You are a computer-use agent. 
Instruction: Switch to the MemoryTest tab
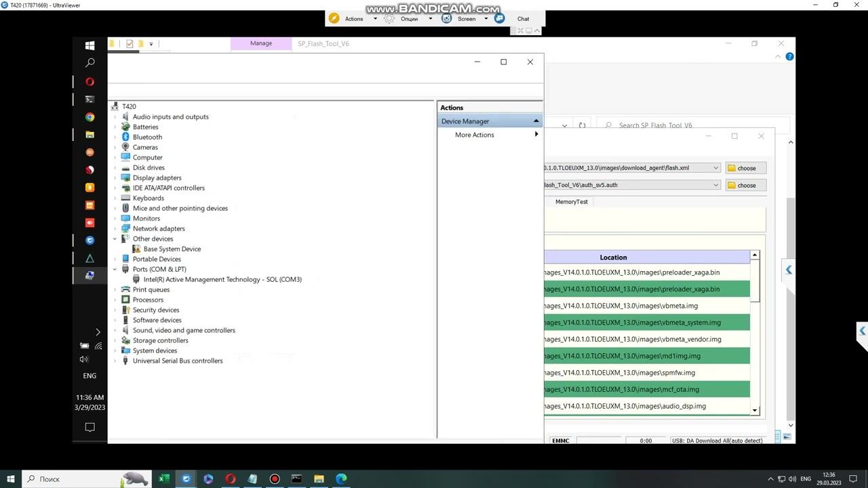coord(572,202)
